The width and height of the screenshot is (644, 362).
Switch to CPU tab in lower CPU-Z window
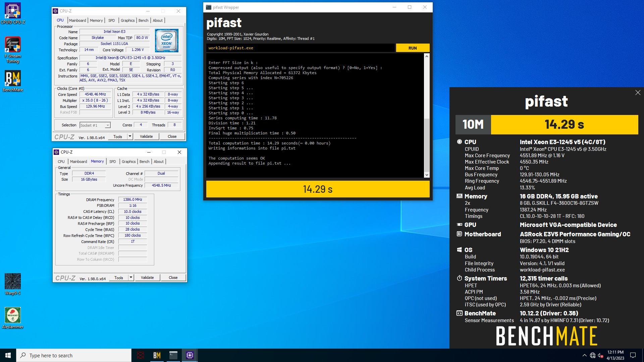coord(61,162)
